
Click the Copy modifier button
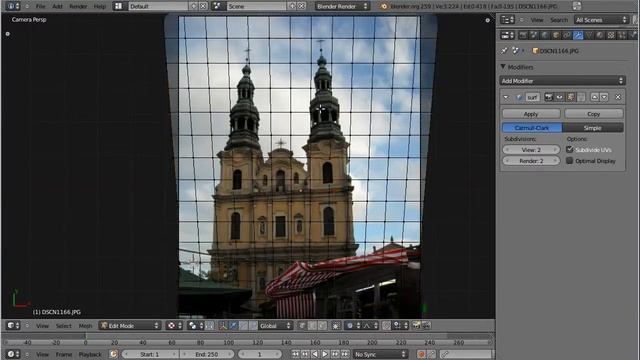pyautogui.click(x=593, y=114)
